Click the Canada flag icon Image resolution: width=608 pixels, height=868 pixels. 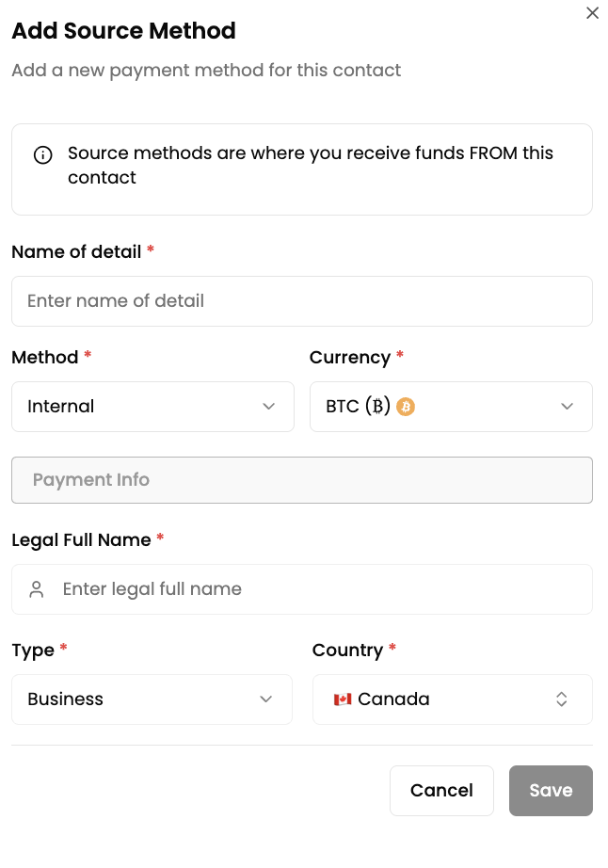[343, 699]
